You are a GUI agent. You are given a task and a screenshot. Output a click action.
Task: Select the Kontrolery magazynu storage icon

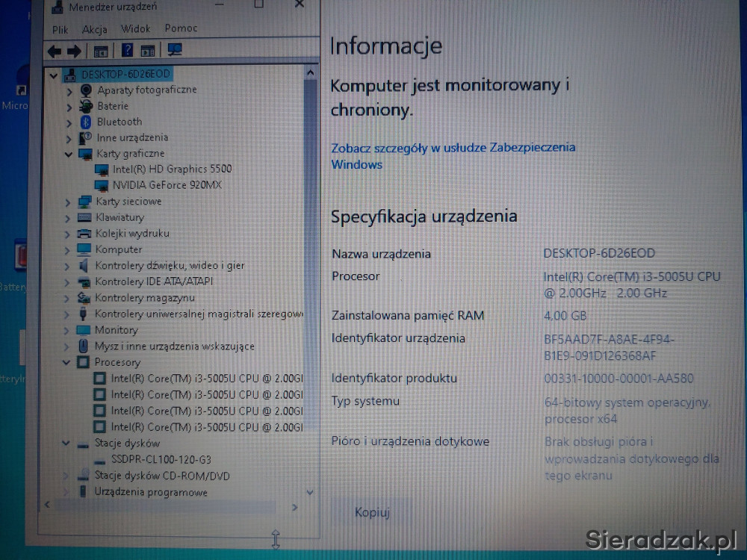point(84,298)
